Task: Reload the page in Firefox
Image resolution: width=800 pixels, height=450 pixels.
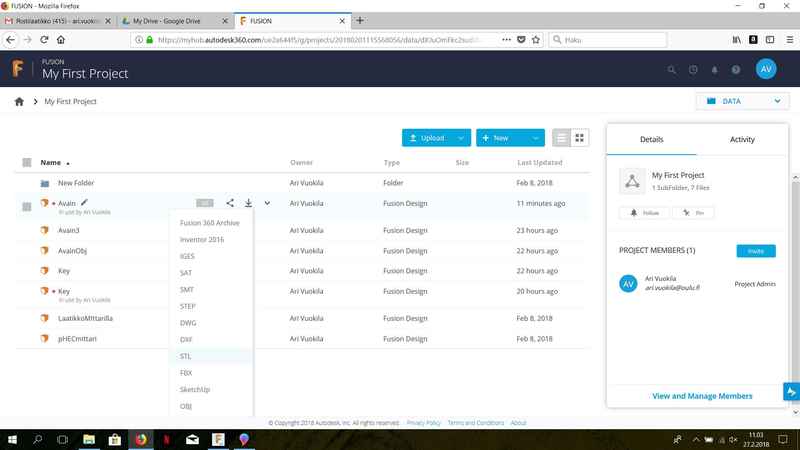Action: 44,40
